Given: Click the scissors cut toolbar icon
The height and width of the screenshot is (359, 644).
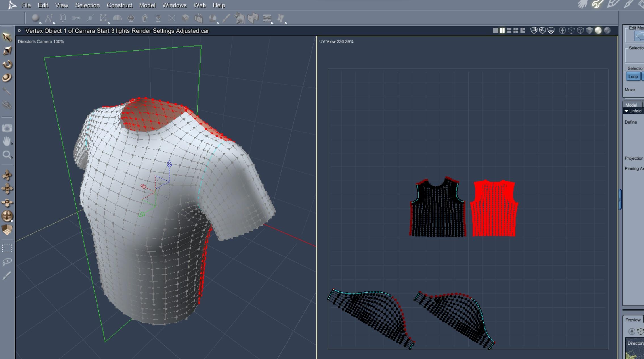Looking at the screenshot, I should pyautogui.click(x=76, y=18).
